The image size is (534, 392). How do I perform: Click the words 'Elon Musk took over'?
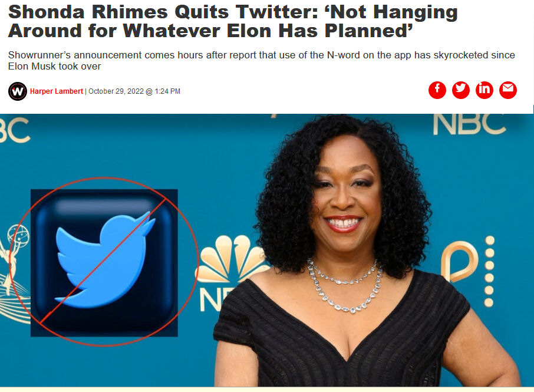[x=54, y=66]
